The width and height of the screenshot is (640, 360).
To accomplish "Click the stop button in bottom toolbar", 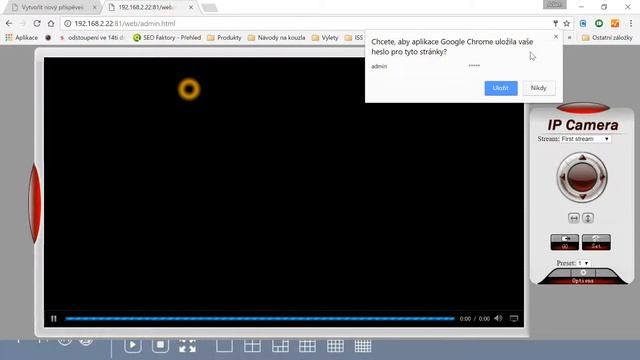I will pos(160,345).
